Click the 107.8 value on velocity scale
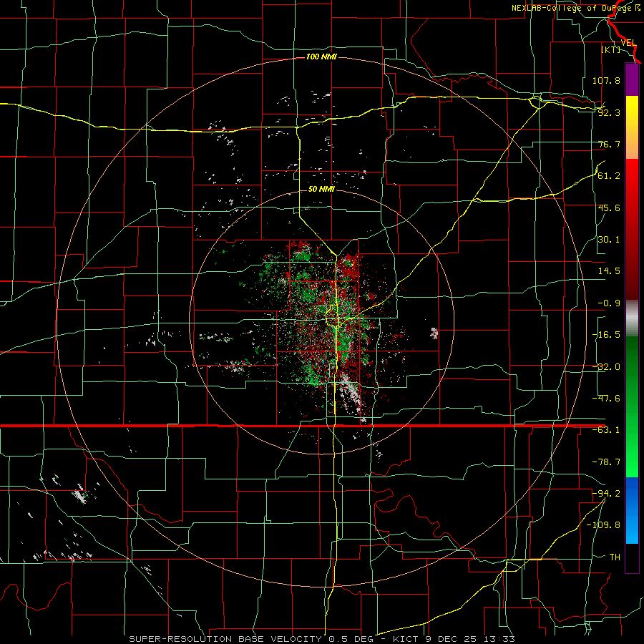The height and width of the screenshot is (644, 644). click(606, 80)
